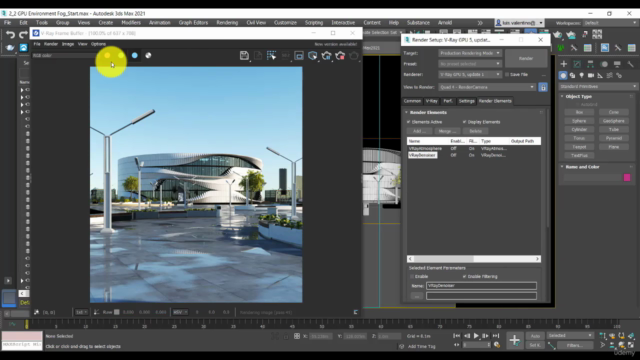Open the Create tab plus icon
The width and height of the screenshot is (640, 360).
(564, 64)
